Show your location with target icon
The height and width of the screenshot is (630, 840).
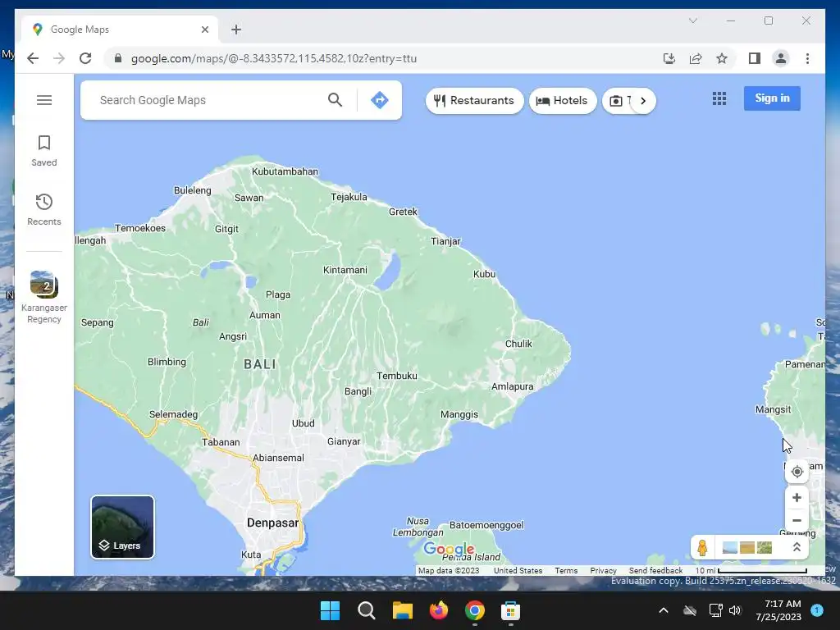(797, 472)
